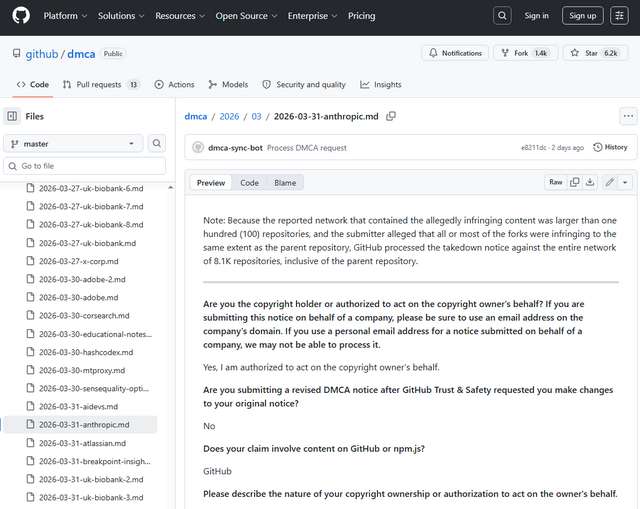Open dmca-sync-bot author link
640x509 pixels.
pyautogui.click(x=235, y=148)
